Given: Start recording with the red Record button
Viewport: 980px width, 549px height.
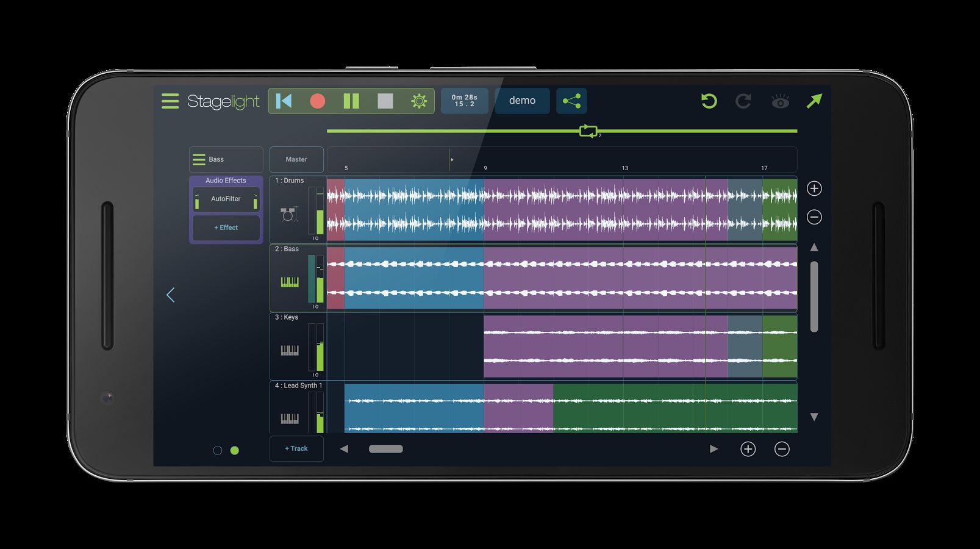Looking at the screenshot, I should pyautogui.click(x=317, y=101).
